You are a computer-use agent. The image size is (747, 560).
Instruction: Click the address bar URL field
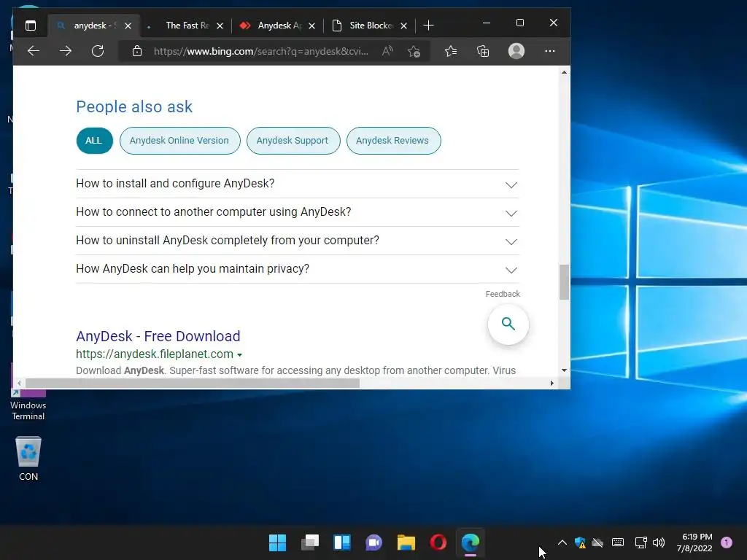click(x=260, y=51)
